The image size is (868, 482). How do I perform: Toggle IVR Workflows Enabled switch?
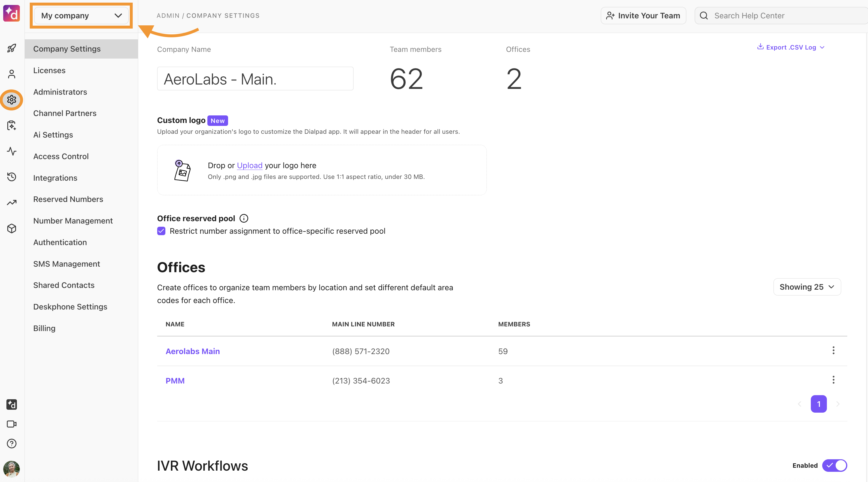coord(835,465)
